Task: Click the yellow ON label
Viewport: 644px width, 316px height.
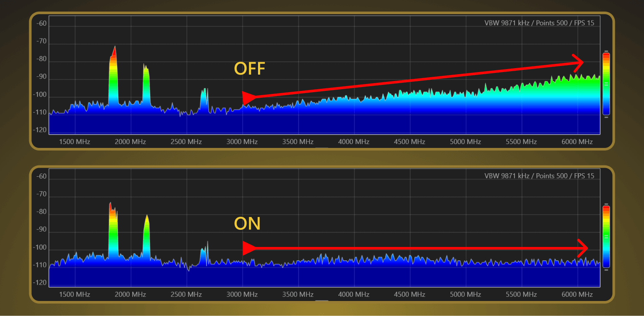Action: point(247,223)
